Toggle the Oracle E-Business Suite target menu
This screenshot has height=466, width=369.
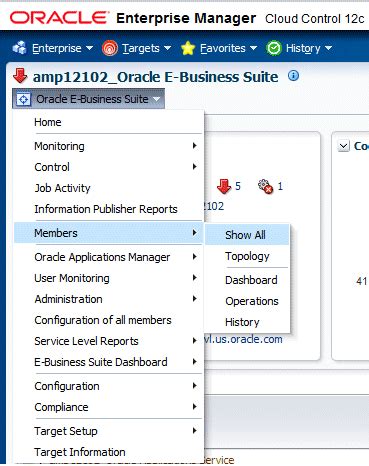pyautogui.click(x=88, y=99)
